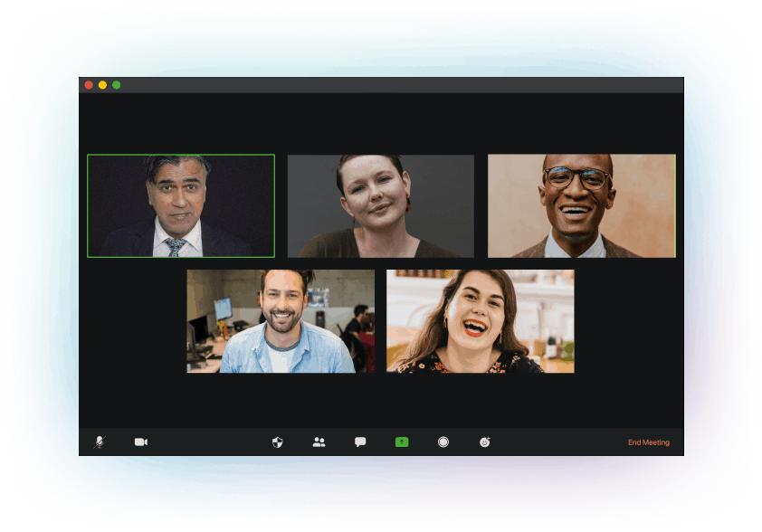Select the smiling man with glasses video tile
Screen dimensions: 762x532
pyautogui.click(x=582, y=206)
